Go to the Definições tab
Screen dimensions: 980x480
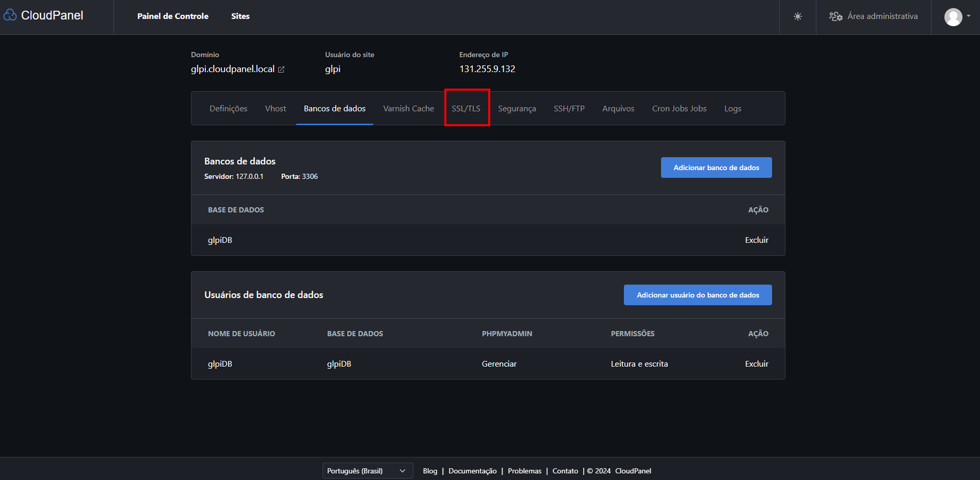(228, 108)
